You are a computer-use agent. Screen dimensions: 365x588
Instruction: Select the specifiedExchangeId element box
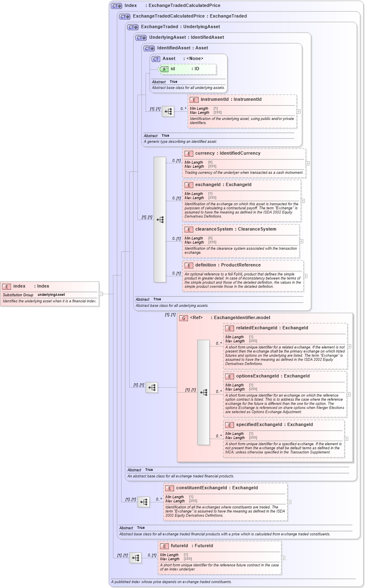click(284, 439)
